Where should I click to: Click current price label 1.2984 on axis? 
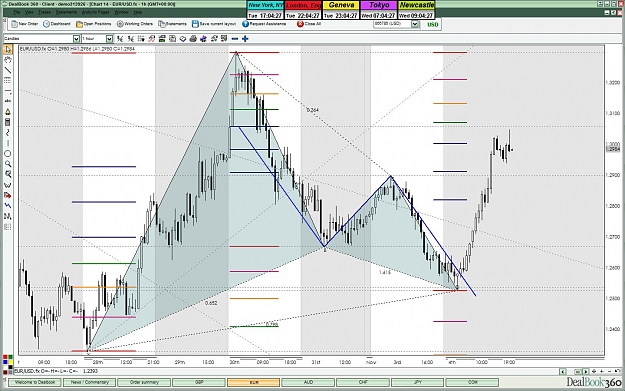pyautogui.click(x=613, y=149)
